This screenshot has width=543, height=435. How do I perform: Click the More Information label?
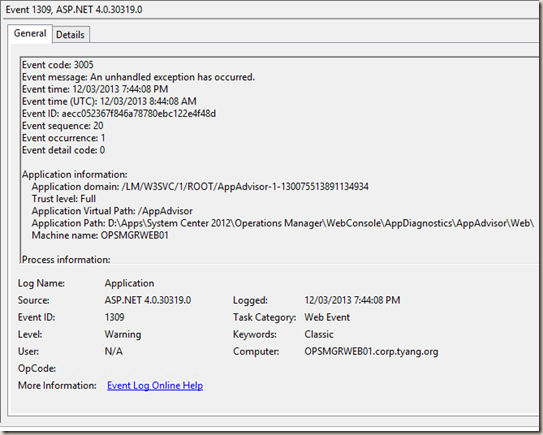(57, 385)
